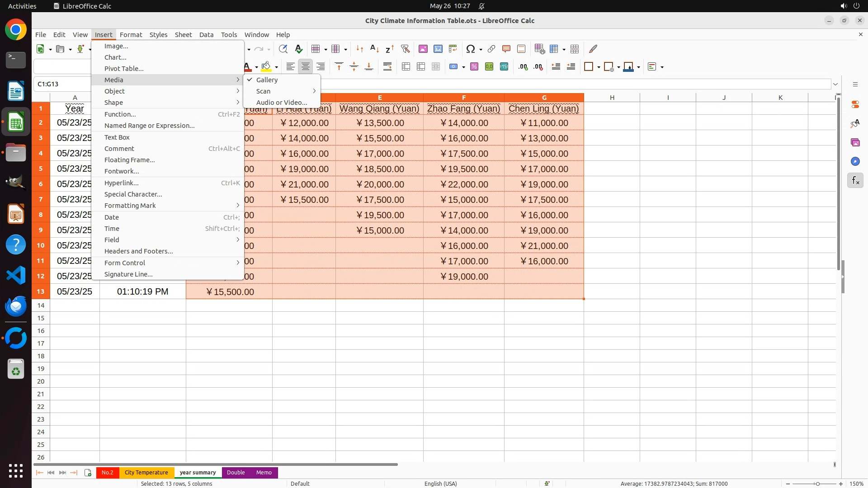Toggle Center Horizontally alignment
868x488 pixels.
306,67
